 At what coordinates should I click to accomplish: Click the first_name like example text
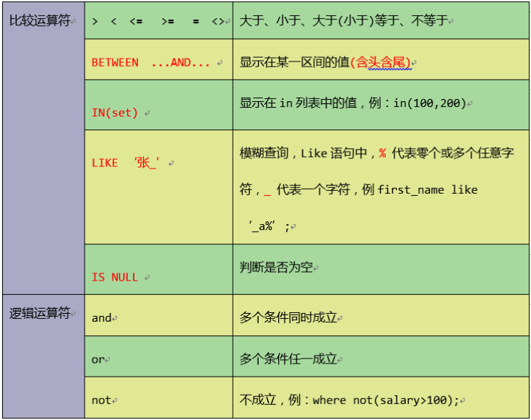(427, 189)
